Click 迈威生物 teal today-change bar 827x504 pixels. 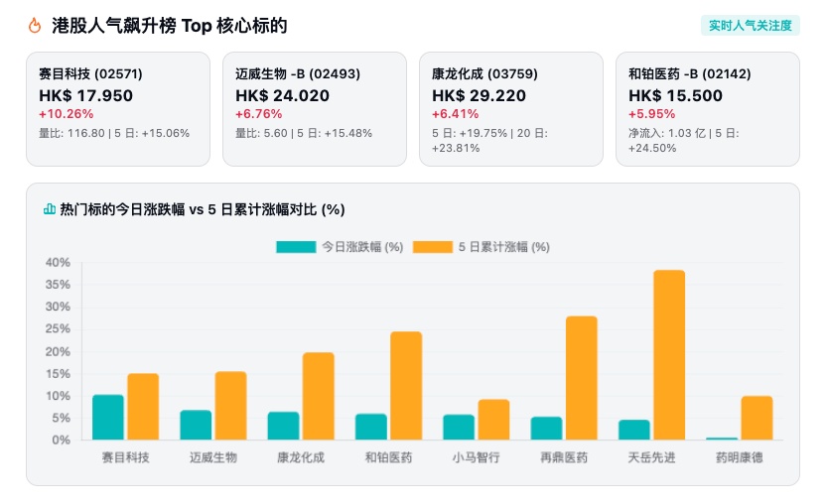pos(196,425)
